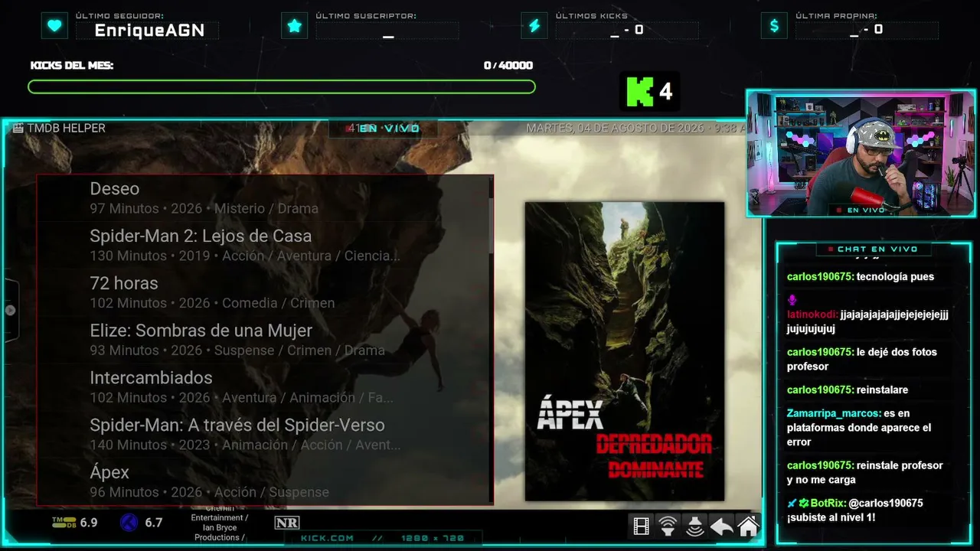Viewport: 980px width, 551px height.
Task: Click the '102 Minutos • 2026 • Comedia / Crimen' details
Action: [212, 304]
